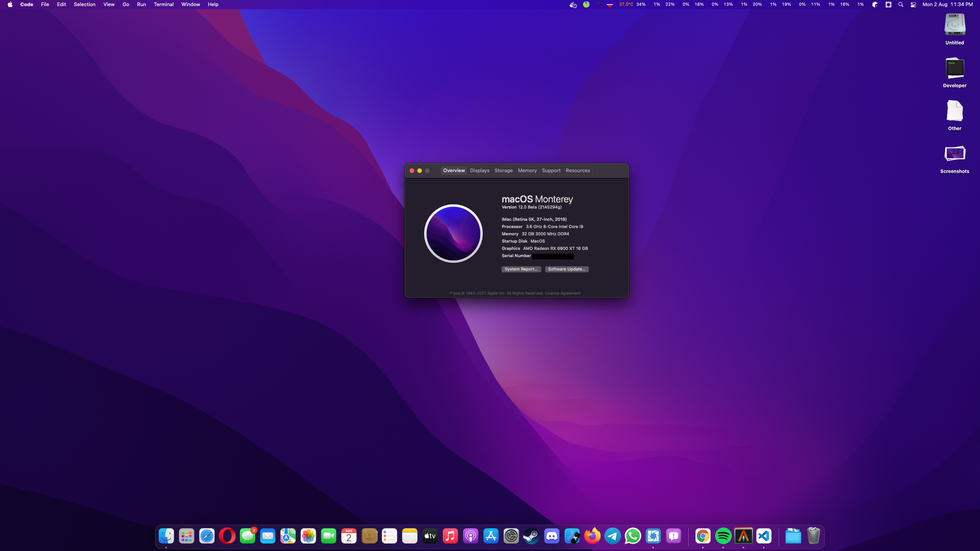Open the File menu
The width and height of the screenshot is (980, 551).
coord(45,5)
